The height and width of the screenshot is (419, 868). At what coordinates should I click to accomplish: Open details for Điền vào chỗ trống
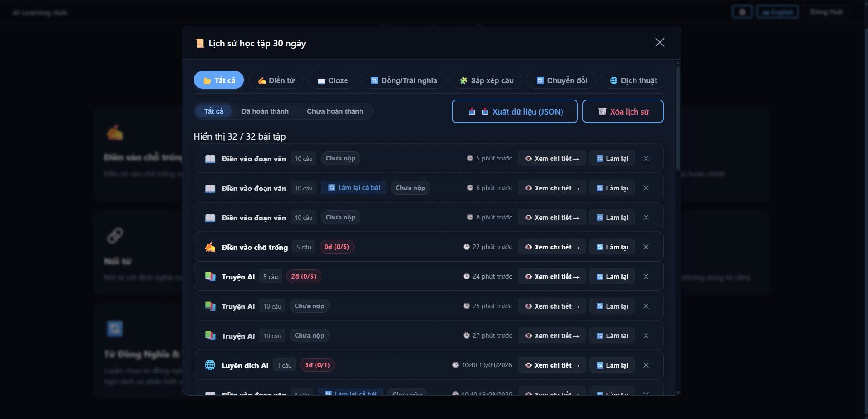(x=552, y=247)
